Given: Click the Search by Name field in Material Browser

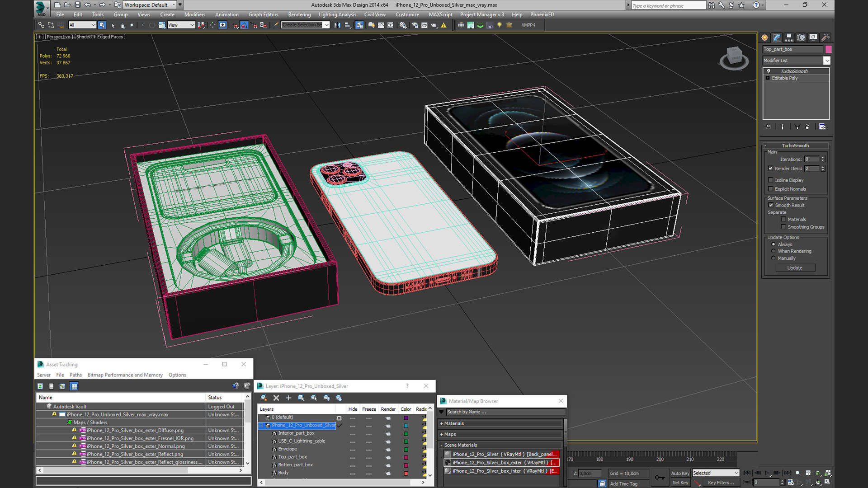Looking at the screenshot, I should [505, 412].
